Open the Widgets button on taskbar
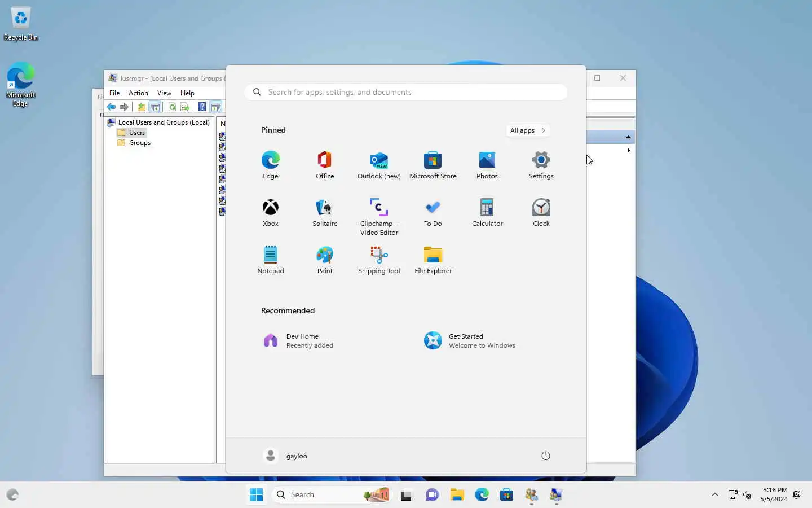 coord(12,495)
